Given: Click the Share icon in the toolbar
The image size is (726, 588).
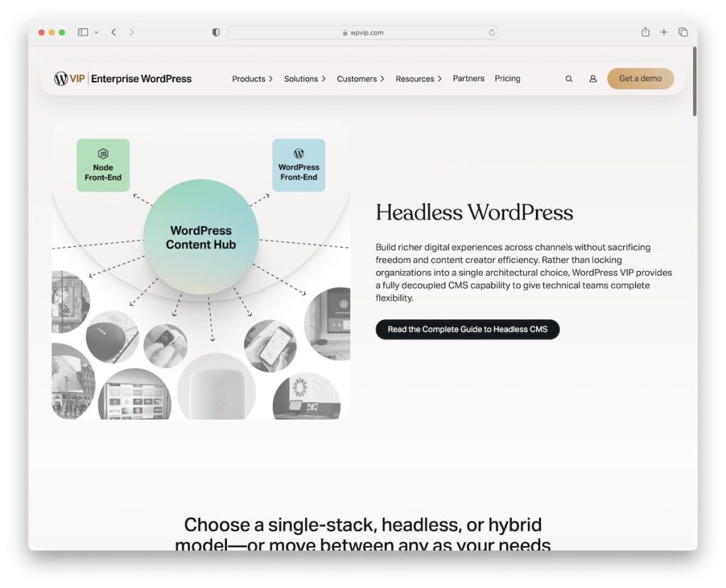Looking at the screenshot, I should pyautogui.click(x=644, y=32).
